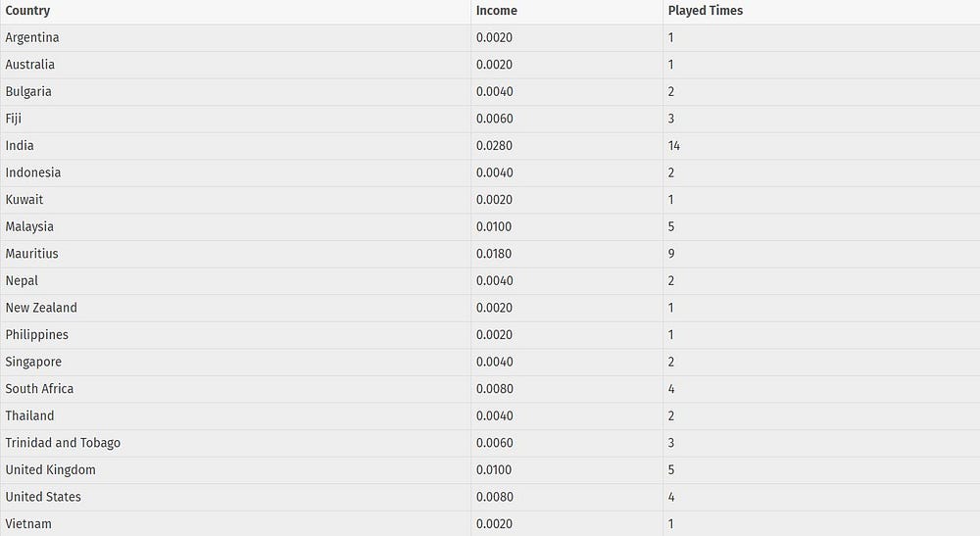Click the Bulgaria table row
980x536 pixels.
490,92
